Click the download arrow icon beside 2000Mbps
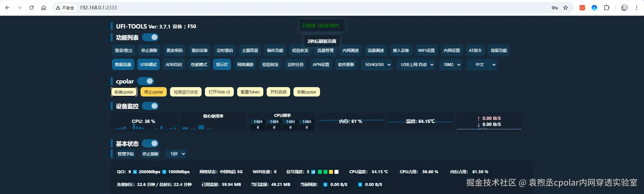 click(135, 172)
